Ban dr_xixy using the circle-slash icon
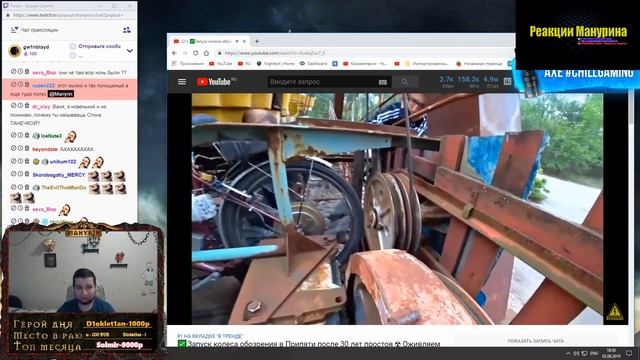This screenshot has height=360, width=640. [x=13, y=105]
